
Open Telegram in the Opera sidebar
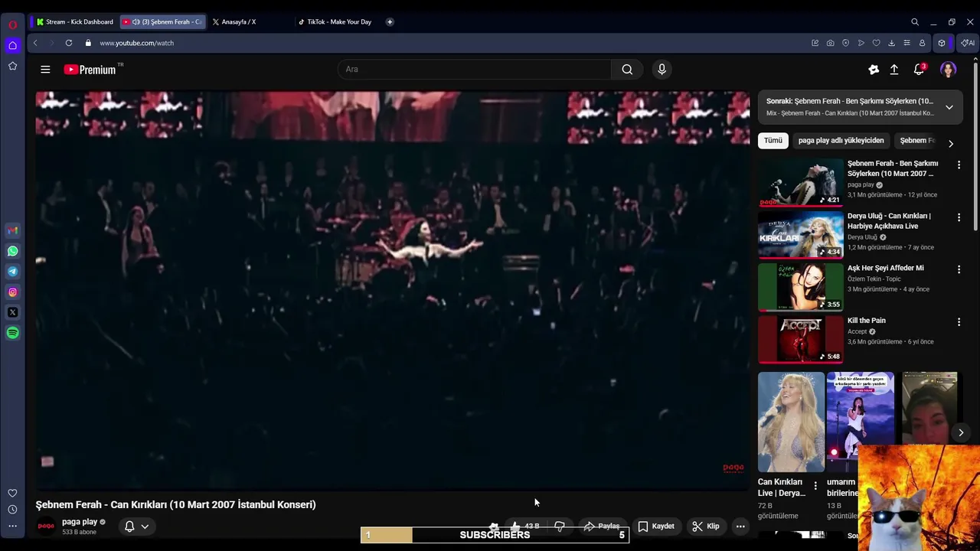click(12, 272)
